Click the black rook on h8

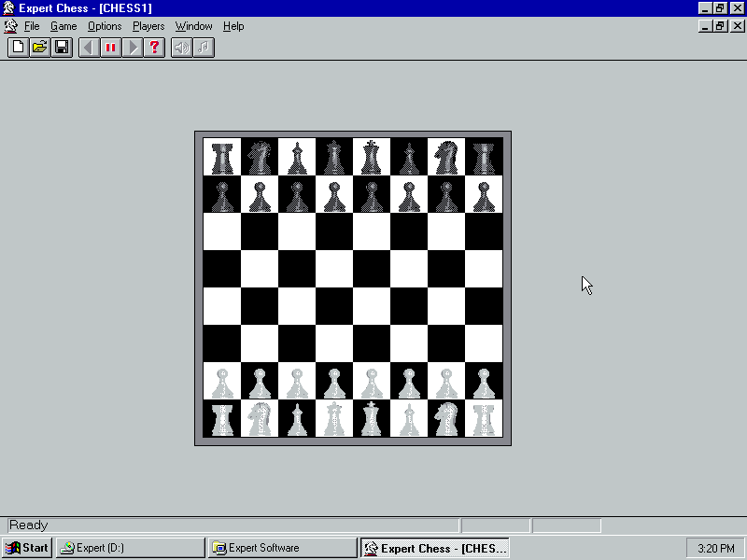click(484, 157)
